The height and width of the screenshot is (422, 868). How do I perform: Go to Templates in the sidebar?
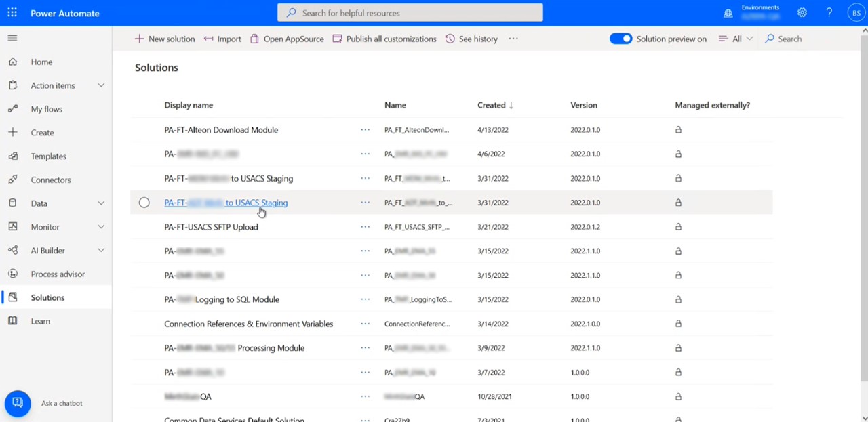pos(48,156)
